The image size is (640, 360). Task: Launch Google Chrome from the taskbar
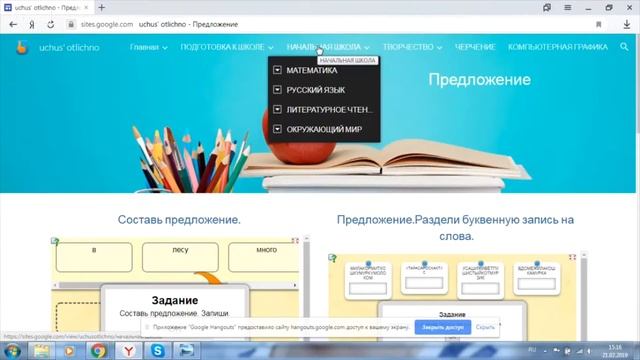(98, 351)
